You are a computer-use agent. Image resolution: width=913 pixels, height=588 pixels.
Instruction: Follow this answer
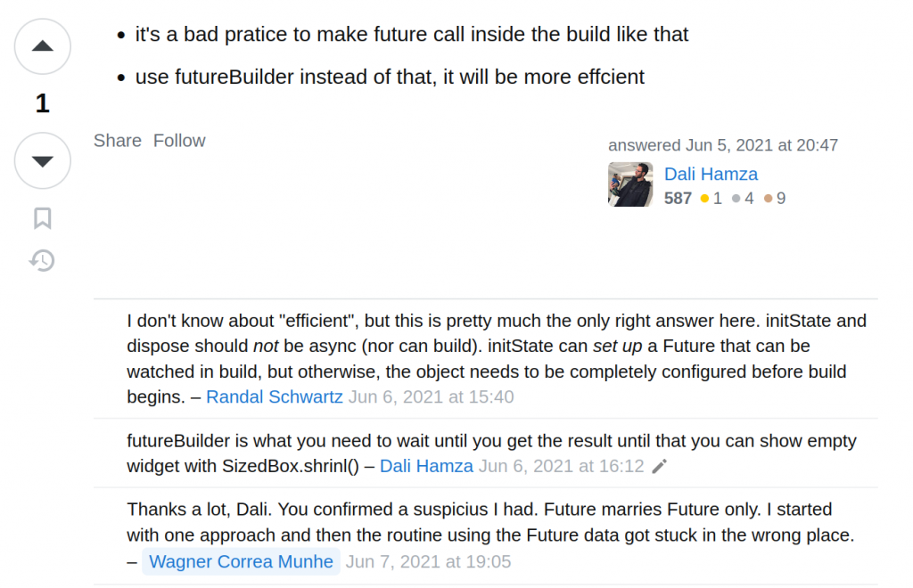tap(179, 141)
